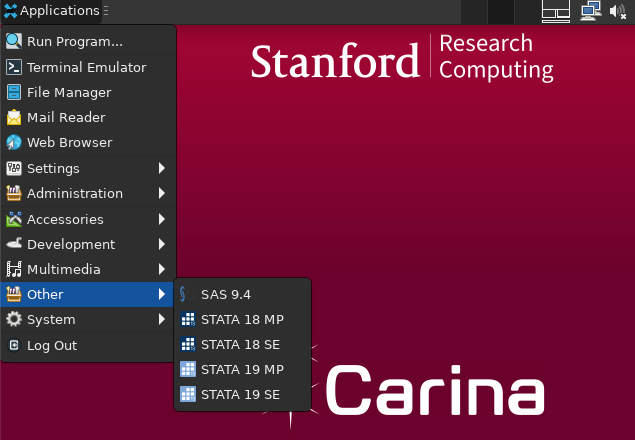Launch STATA 19 MP
The height and width of the screenshot is (440, 635).
click(x=242, y=370)
